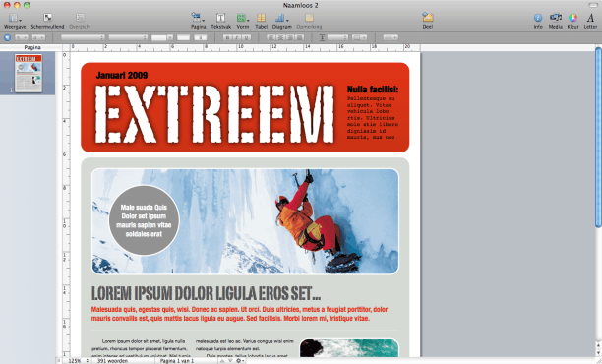Go to previous item with up arrow

click(x=222, y=360)
